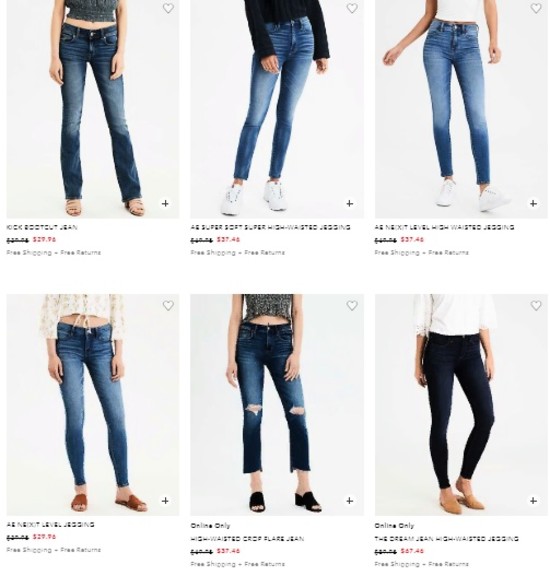
Task: View the ripped crop flare jean product photo
Action: point(277,404)
